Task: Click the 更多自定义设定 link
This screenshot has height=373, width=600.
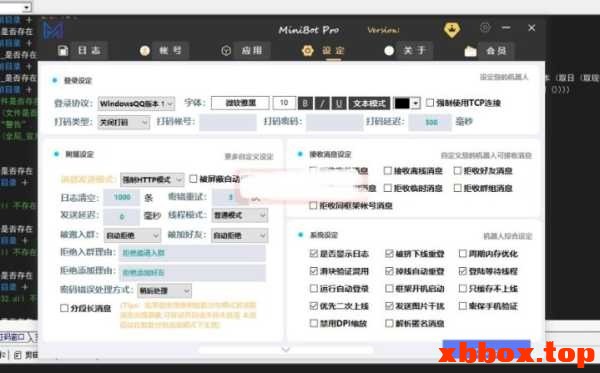Action: (249, 156)
